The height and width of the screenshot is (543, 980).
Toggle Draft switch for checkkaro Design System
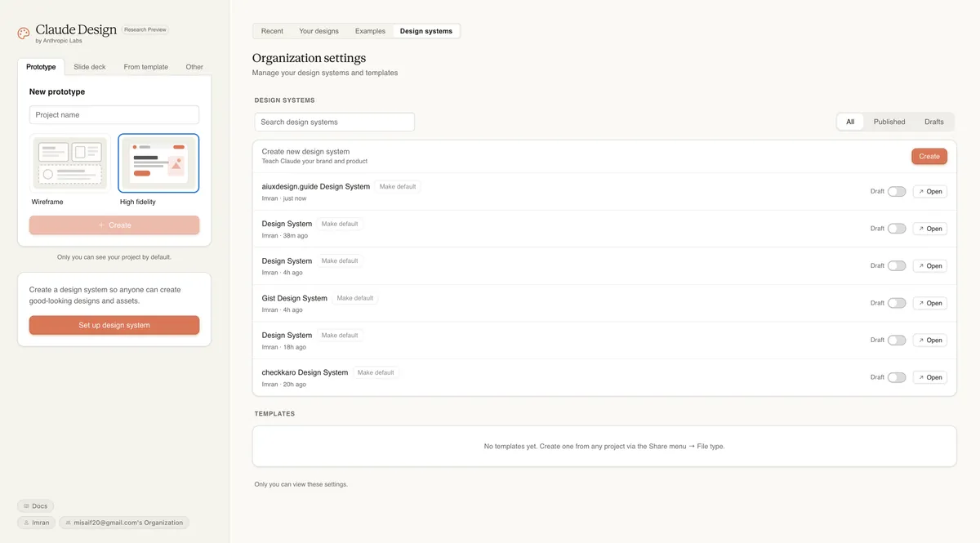coord(896,377)
